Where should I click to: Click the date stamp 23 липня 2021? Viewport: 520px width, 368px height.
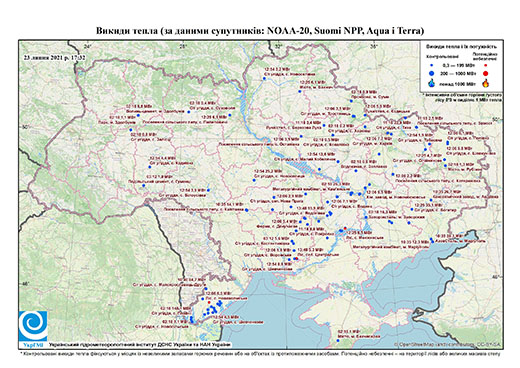click(x=54, y=57)
